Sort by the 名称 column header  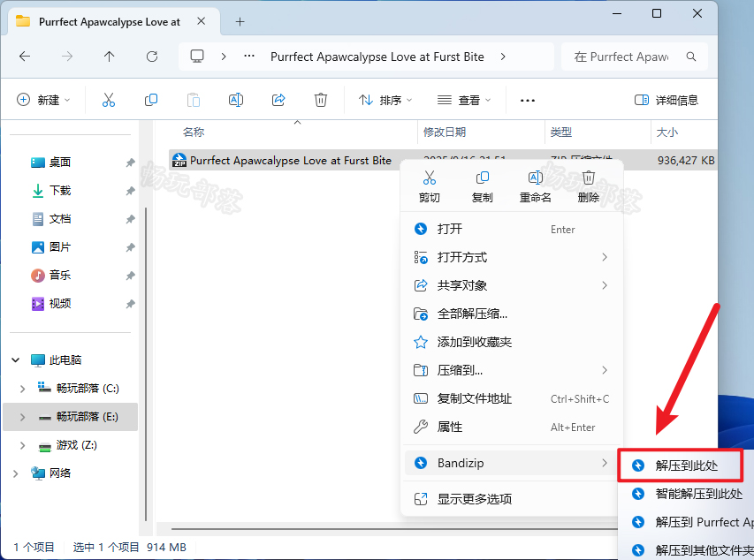(194, 132)
